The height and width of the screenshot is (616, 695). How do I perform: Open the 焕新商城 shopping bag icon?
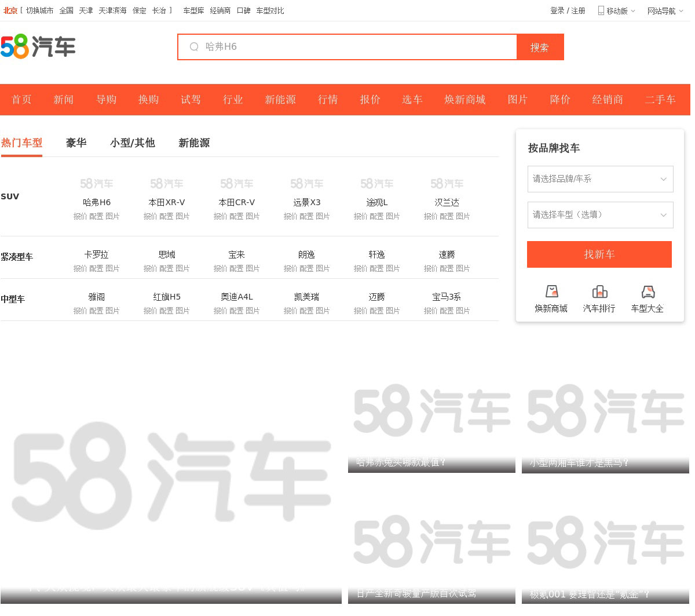[x=551, y=291]
